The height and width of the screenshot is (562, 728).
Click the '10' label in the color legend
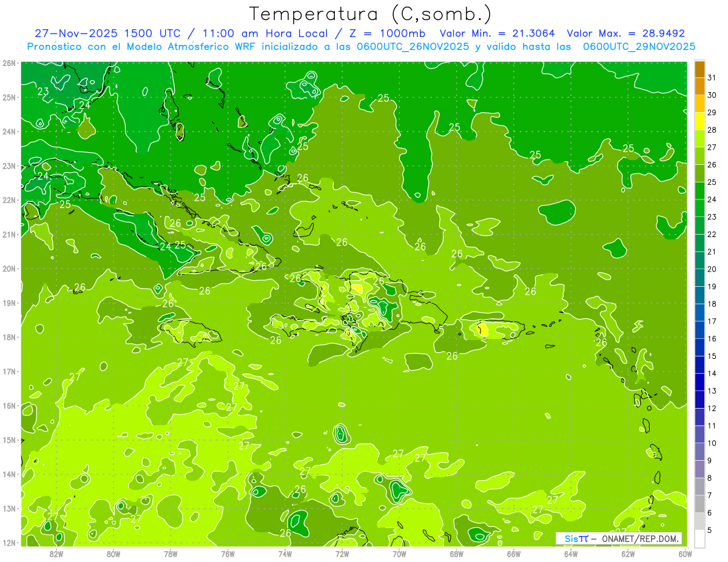pos(712,443)
